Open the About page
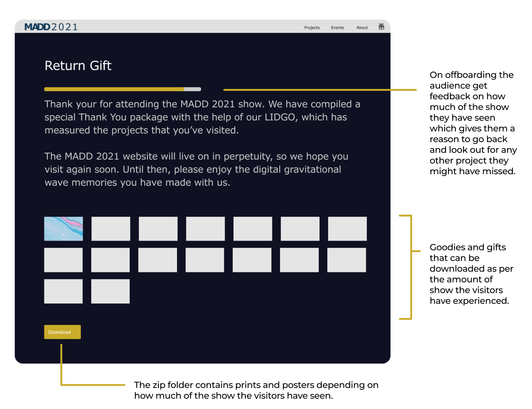 (x=362, y=28)
